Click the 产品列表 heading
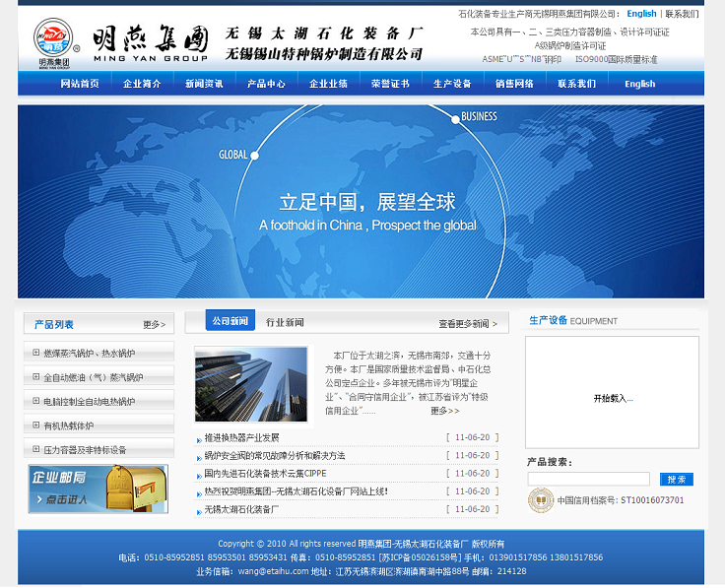 click(53, 324)
